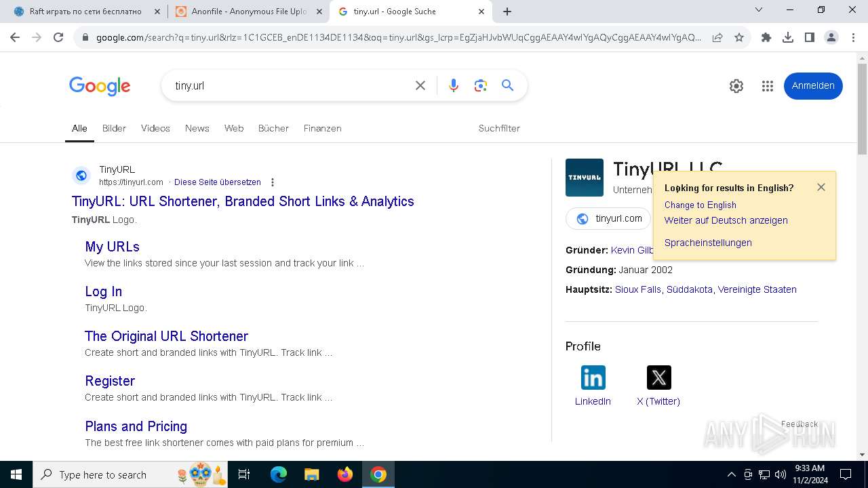Open a new browser tab
This screenshot has height=488, width=868.
pyautogui.click(x=507, y=12)
